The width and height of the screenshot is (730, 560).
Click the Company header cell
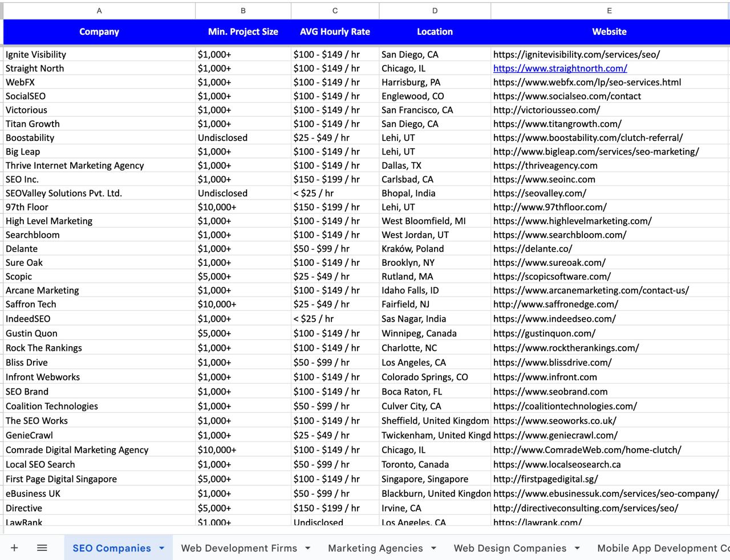[x=99, y=32]
